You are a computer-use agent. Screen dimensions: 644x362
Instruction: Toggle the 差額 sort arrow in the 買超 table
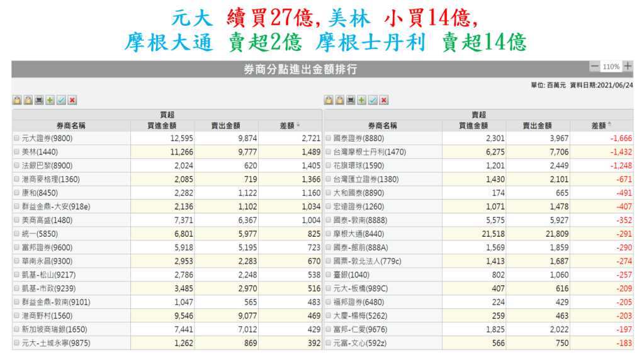[298, 125]
